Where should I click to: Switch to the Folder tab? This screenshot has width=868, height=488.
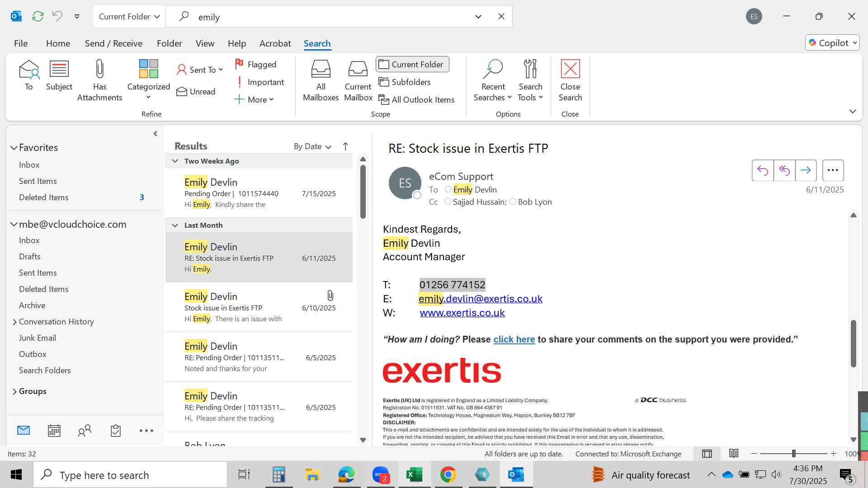click(x=169, y=43)
